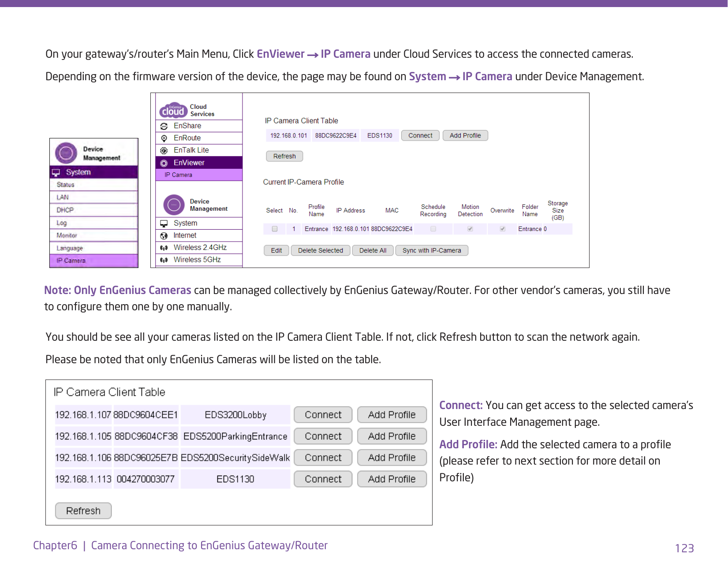
Task: Click MAC 88DC96025E7B cell
Action: pos(146,458)
